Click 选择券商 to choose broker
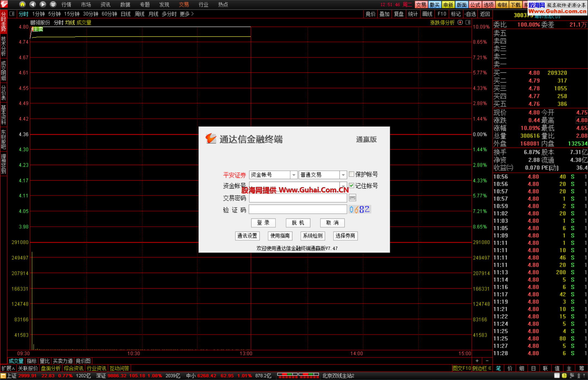The height and width of the screenshot is (380, 588). coord(345,236)
